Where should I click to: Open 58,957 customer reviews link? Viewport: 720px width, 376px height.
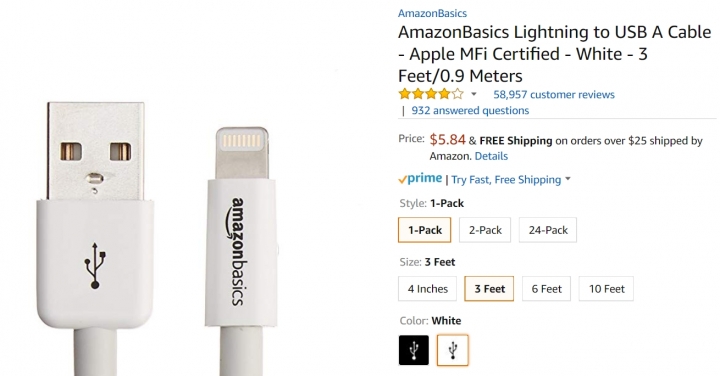pyautogui.click(x=554, y=95)
